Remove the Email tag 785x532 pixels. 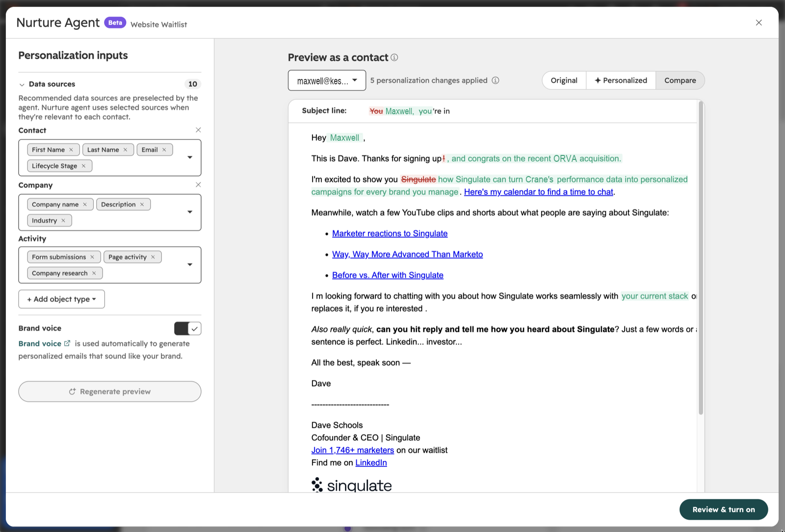point(164,150)
